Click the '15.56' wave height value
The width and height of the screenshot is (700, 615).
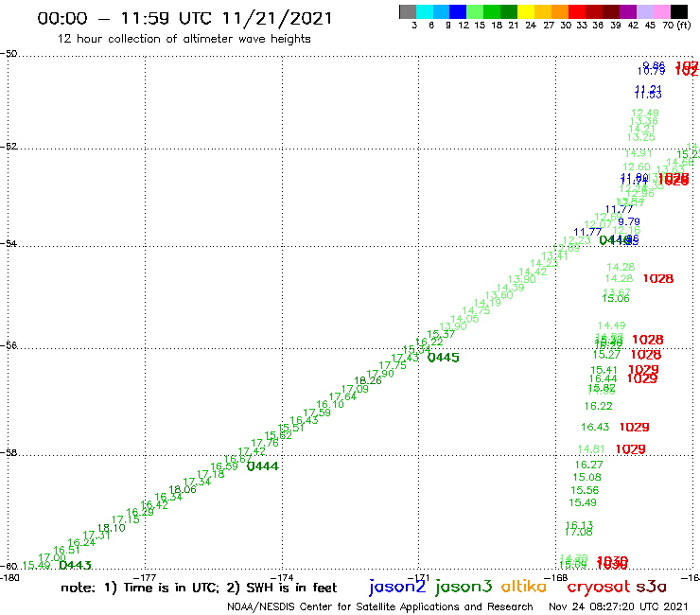[585, 490]
